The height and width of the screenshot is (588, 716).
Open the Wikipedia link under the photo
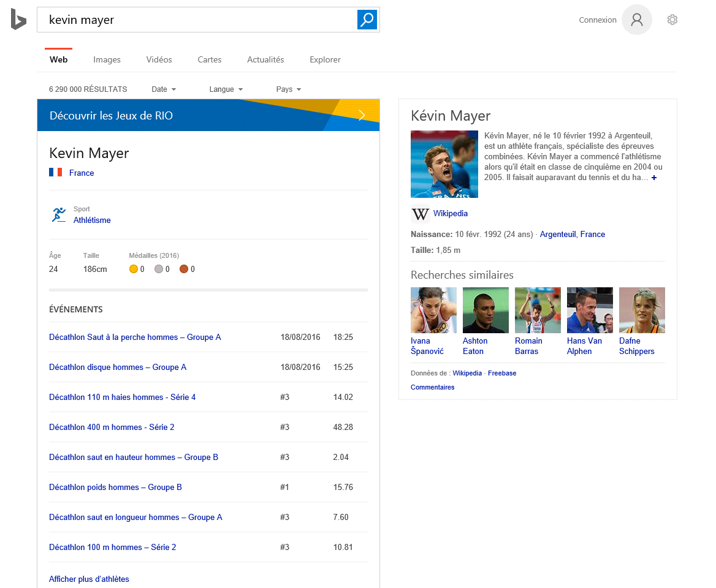(x=450, y=214)
